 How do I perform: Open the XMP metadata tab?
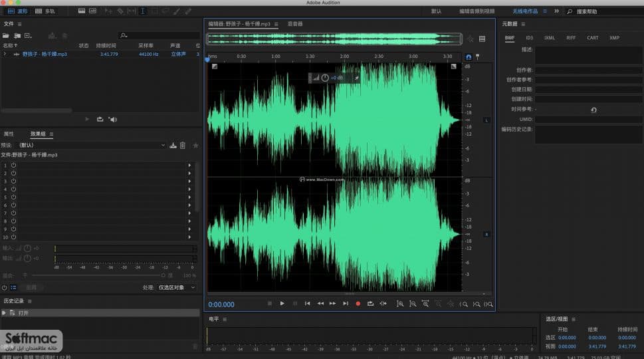coord(614,38)
